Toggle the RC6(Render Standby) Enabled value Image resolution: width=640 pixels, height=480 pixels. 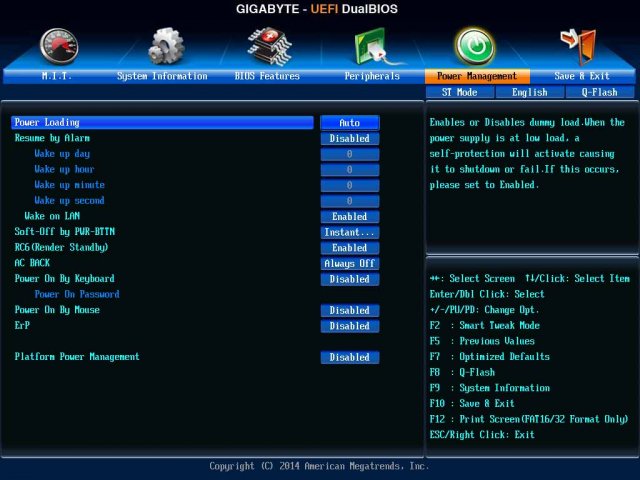coord(350,248)
